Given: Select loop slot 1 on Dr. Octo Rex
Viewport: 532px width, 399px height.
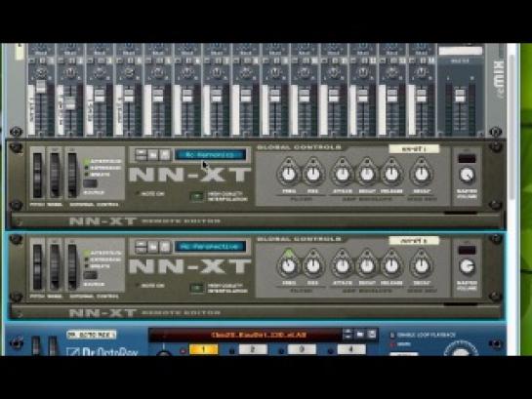Looking at the screenshot, I should (204, 349).
